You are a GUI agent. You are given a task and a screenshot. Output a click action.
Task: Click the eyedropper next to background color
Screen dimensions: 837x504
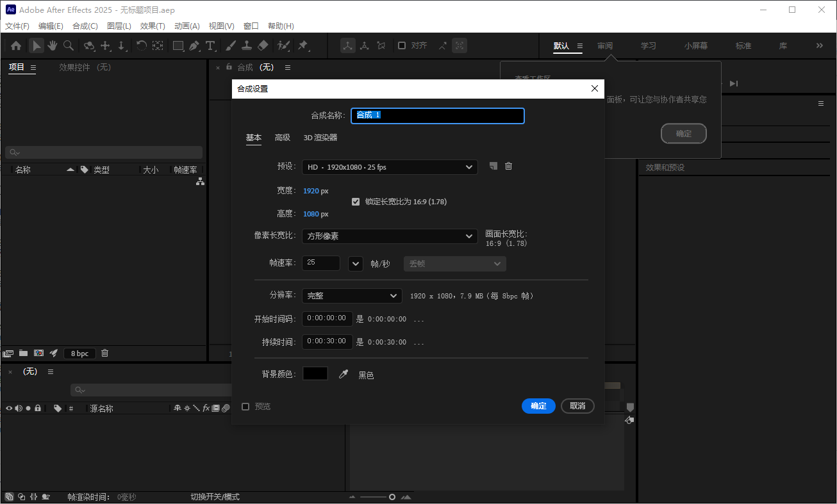[344, 374]
